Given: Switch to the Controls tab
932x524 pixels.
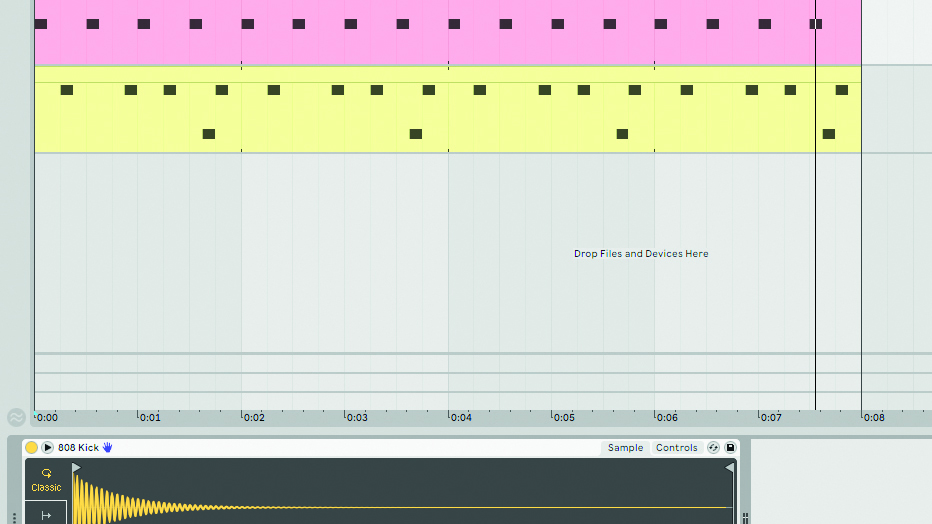Looking at the screenshot, I should click(676, 447).
